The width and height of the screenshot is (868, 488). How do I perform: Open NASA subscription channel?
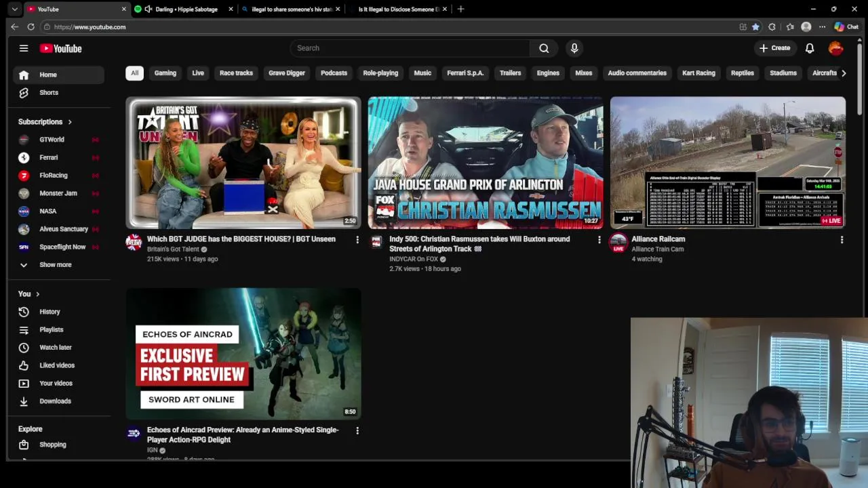(58, 211)
